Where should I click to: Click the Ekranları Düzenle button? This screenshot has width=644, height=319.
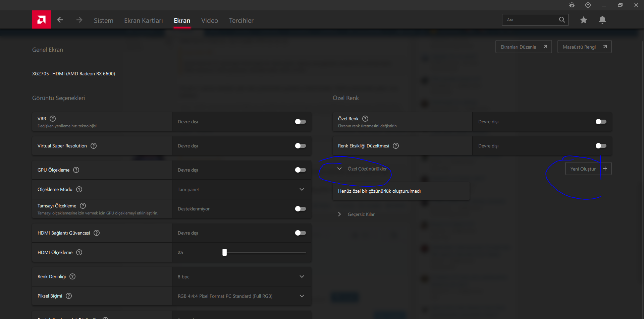tap(523, 47)
